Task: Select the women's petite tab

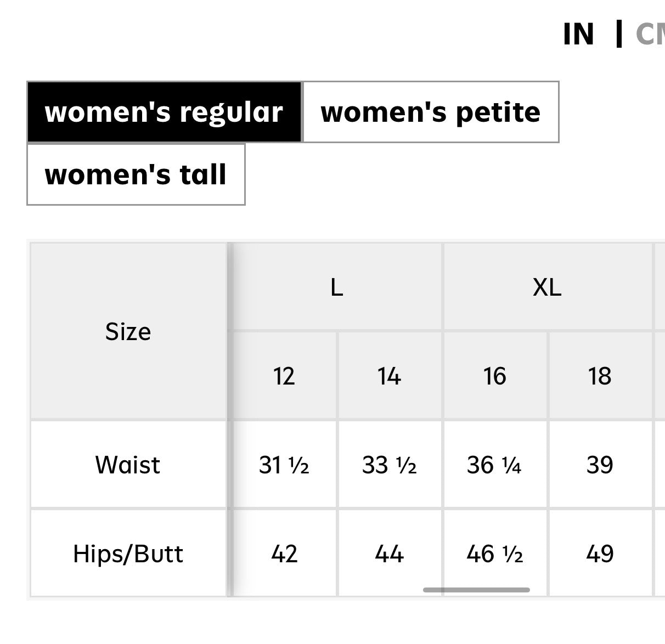Action: pos(431,112)
